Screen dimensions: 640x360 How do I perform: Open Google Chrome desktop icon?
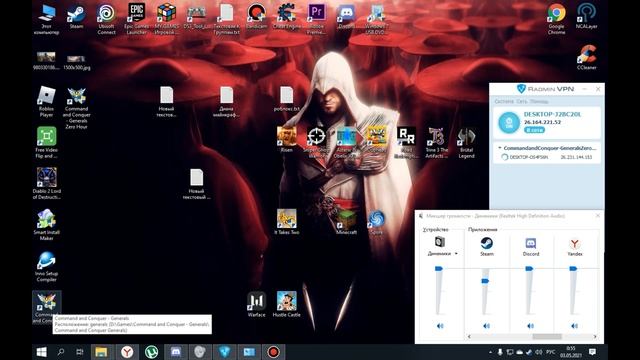[x=556, y=19]
